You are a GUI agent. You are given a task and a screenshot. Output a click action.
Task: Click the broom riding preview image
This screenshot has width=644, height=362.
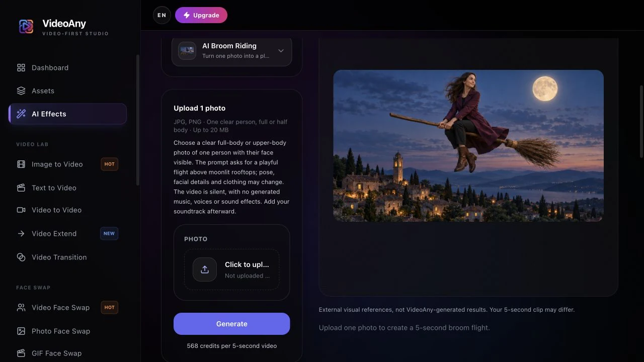468,146
